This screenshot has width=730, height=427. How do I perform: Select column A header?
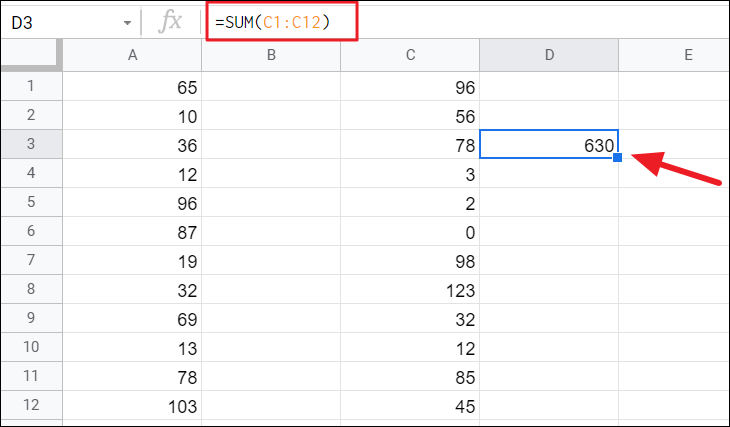pyautogui.click(x=132, y=57)
